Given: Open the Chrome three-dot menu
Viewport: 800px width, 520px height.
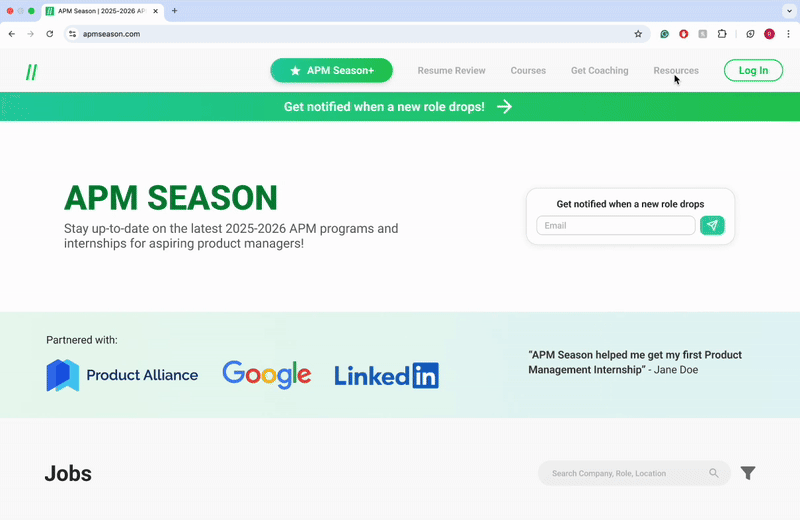Looking at the screenshot, I should click(x=788, y=34).
